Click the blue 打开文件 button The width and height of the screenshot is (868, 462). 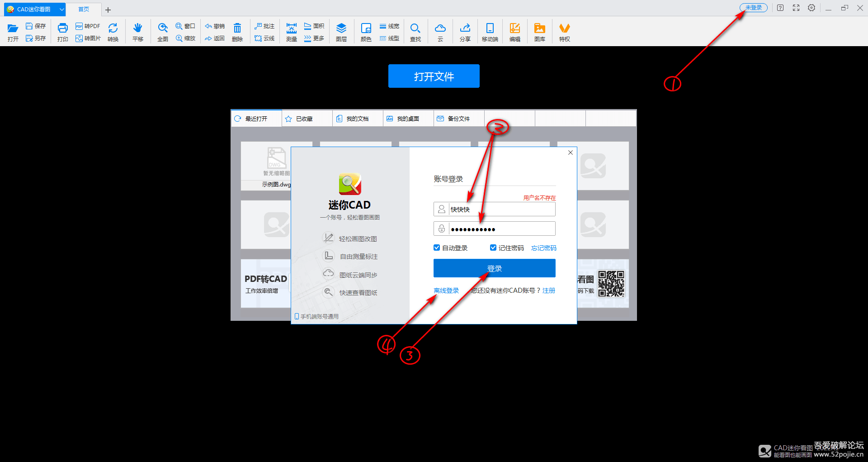point(434,76)
